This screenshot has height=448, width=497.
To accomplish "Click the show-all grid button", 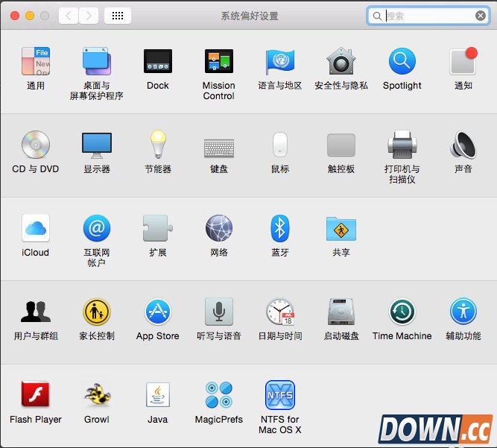I will [x=118, y=16].
